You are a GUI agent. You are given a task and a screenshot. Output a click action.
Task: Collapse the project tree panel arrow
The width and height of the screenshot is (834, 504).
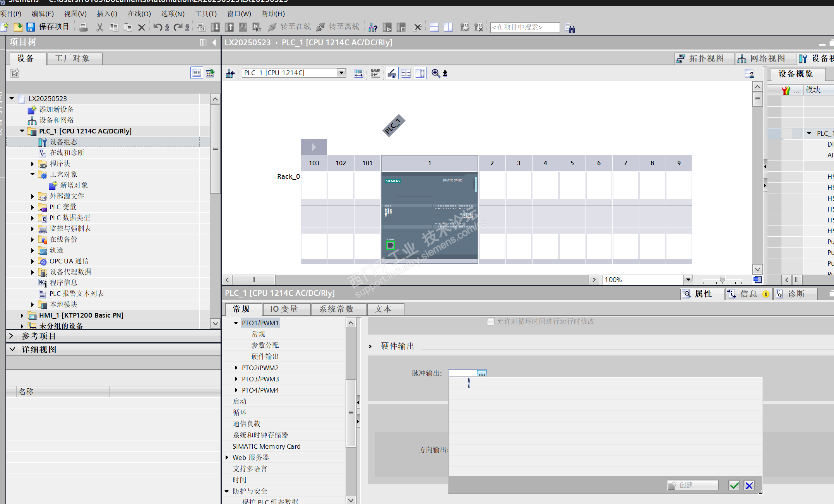(x=214, y=43)
